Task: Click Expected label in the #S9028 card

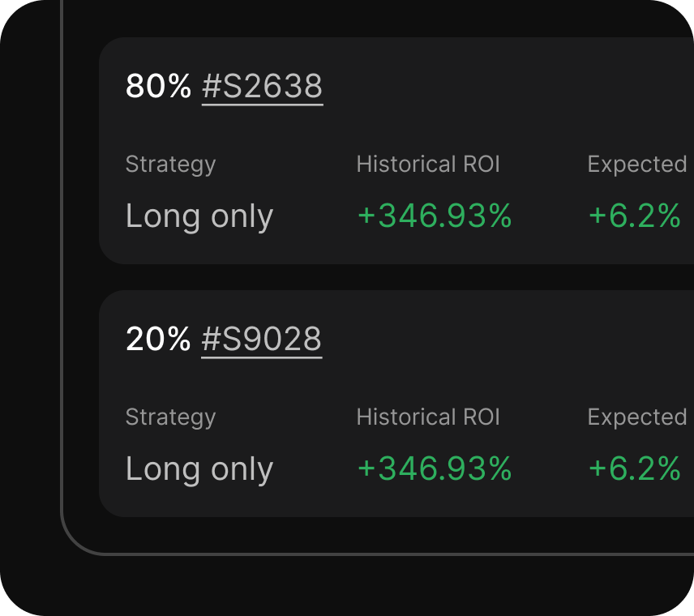Action: (x=637, y=417)
